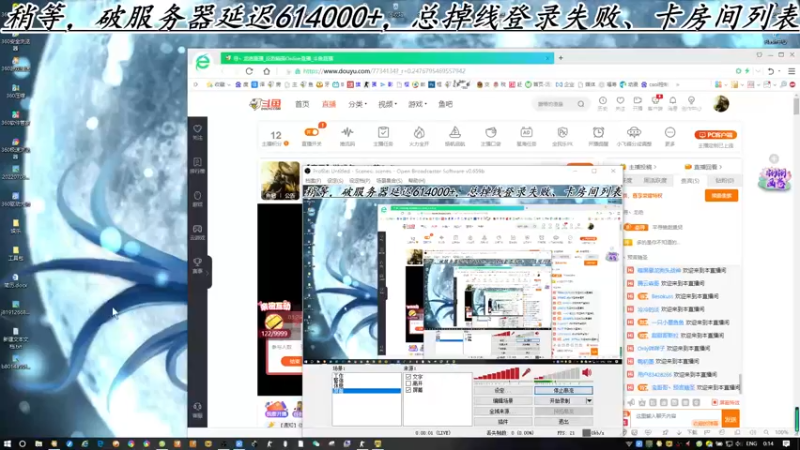
Task: Open the 直播 nav item
Action: point(329,104)
